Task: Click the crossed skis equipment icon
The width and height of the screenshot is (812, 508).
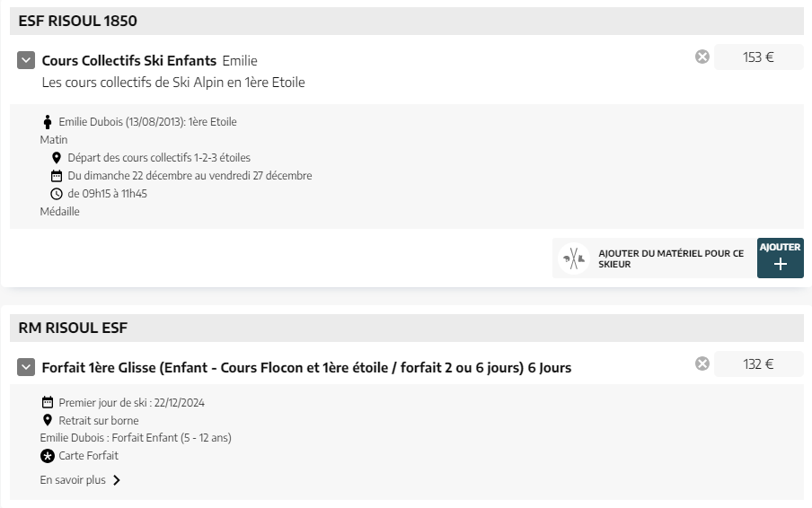Action: tap(574, 258)
